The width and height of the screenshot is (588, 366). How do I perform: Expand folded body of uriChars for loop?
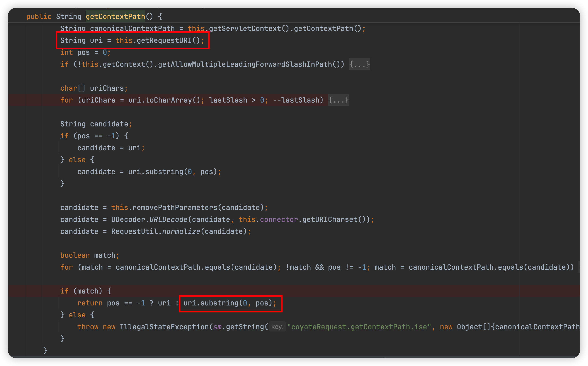click(x=338, y=100)
